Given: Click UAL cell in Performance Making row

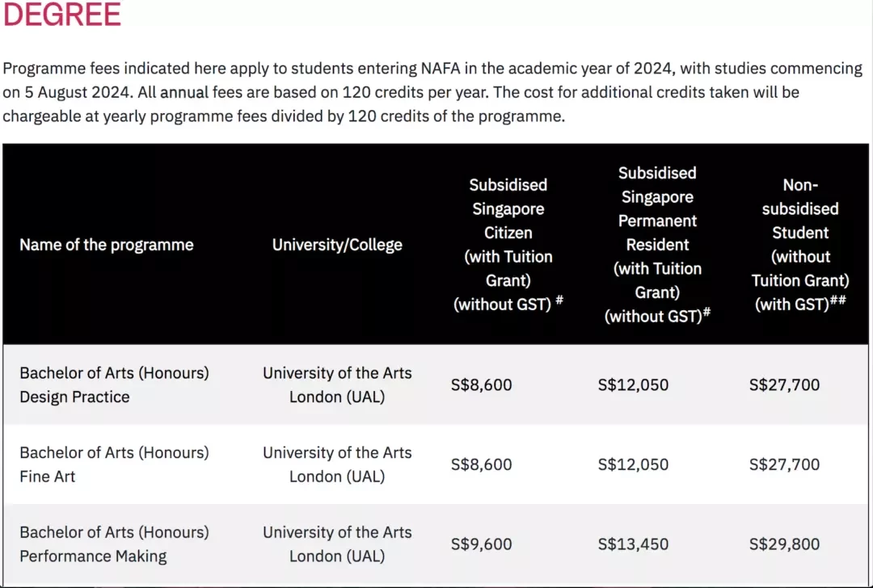Looking at the screenshot, I should click(x=337, y=544).
